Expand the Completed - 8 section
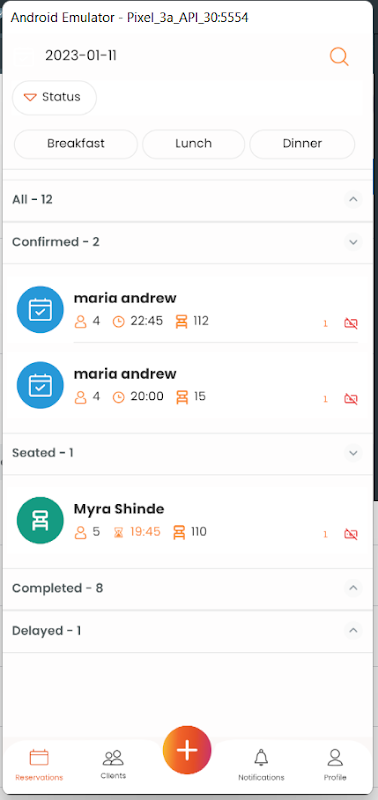The image size is (378, 800). pos(188,589)
